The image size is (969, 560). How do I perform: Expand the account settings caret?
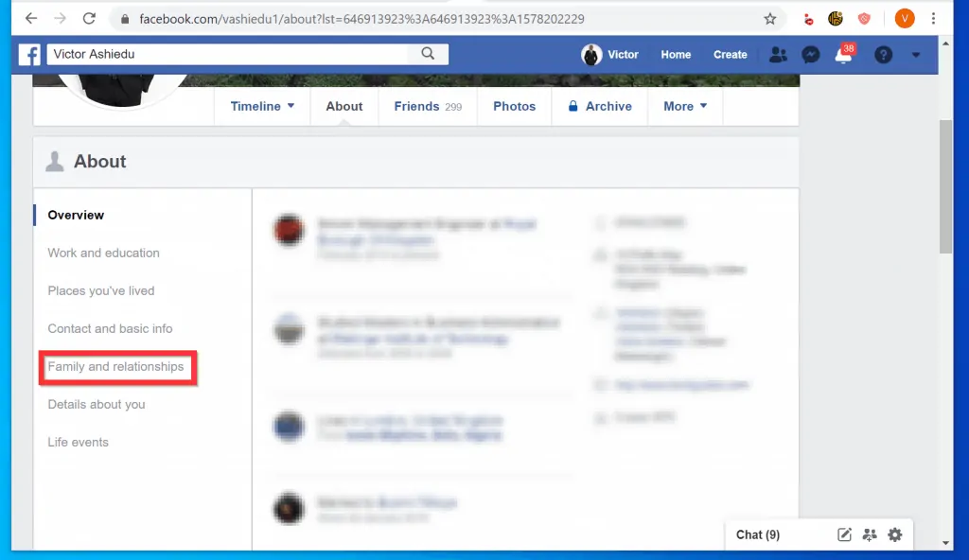(x=914, y=55)
